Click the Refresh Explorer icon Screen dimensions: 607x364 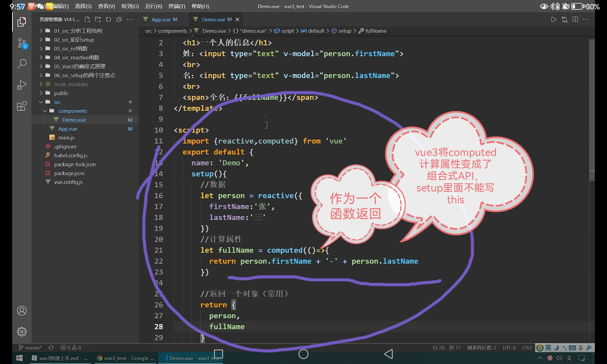[x=108, y=19]
